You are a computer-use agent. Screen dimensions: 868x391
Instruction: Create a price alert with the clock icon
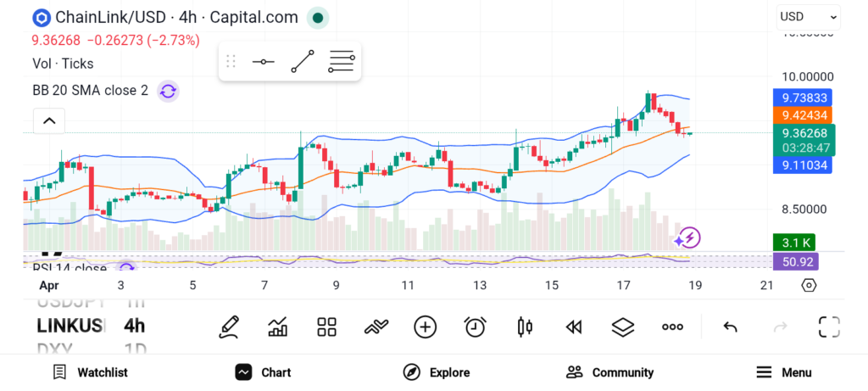tap(475, 327)
